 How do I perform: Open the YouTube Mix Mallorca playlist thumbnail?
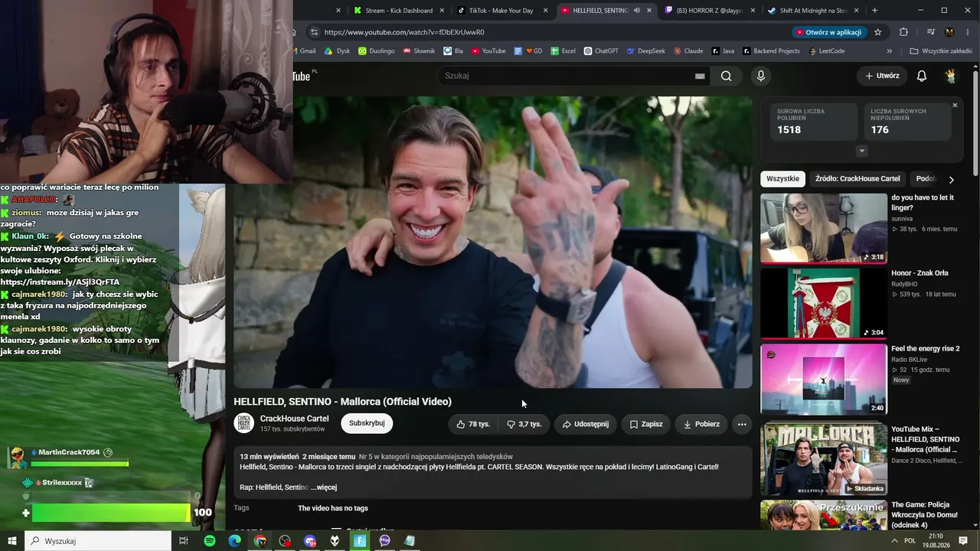824,459
